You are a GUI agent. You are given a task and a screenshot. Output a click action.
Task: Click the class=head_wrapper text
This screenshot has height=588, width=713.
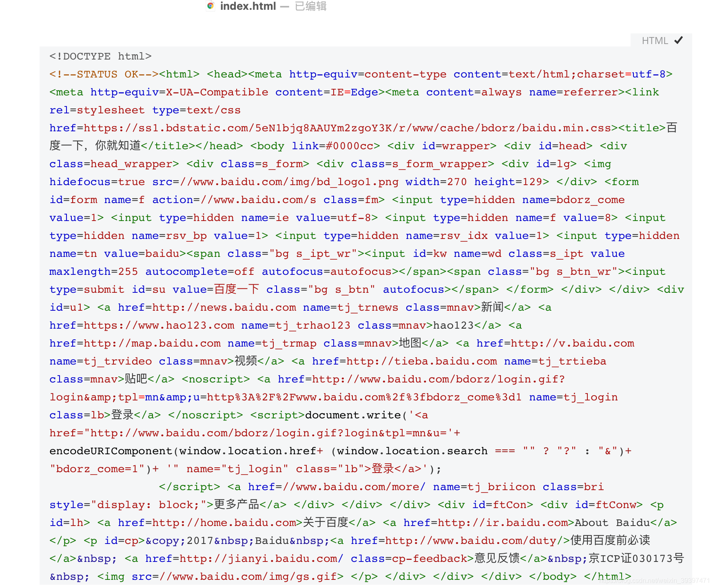pyautogui.click(x=111, y=164)
